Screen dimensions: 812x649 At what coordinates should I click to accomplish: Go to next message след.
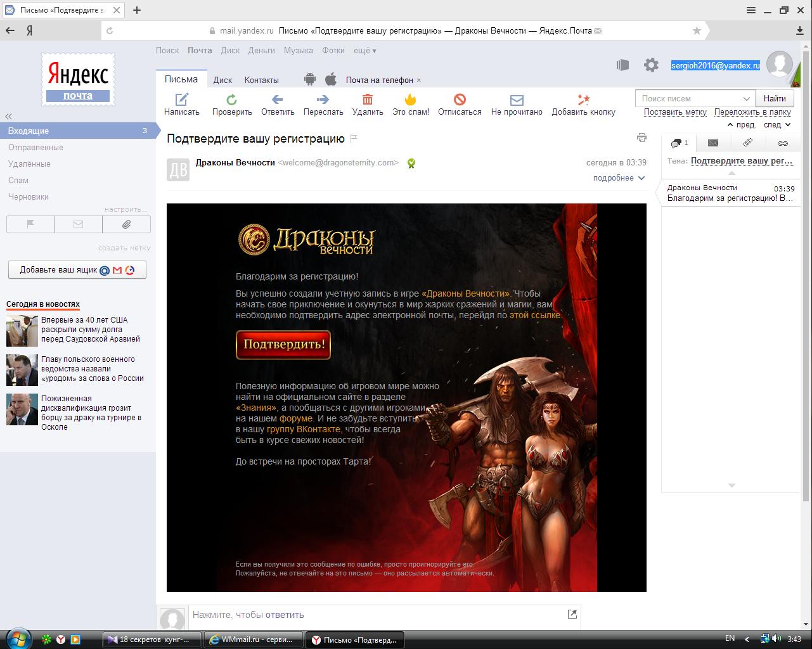coord(777,125)
